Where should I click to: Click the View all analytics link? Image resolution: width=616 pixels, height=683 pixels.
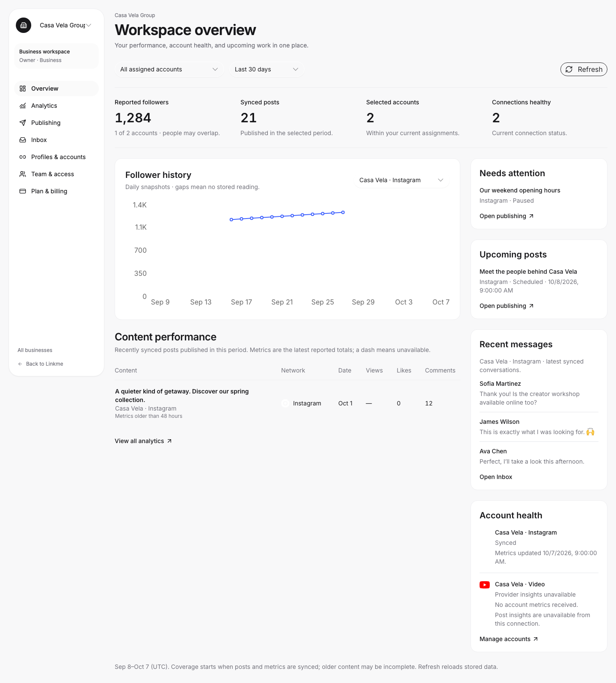tap(143, 441)
